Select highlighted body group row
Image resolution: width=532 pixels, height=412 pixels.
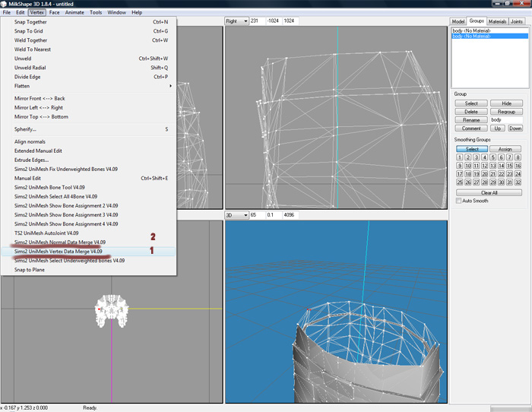pyautogui.click(x=489, y=36)
